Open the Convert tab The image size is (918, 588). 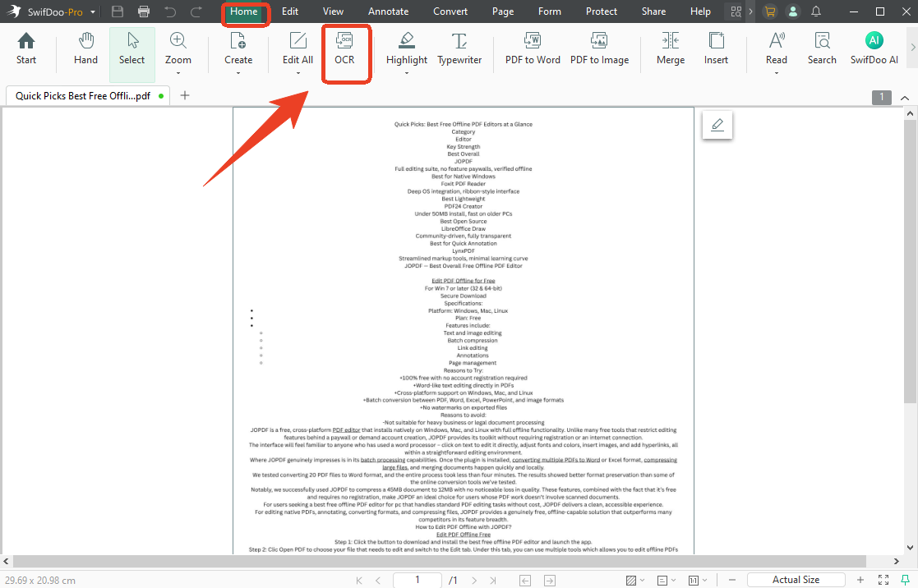coord(450,11)
